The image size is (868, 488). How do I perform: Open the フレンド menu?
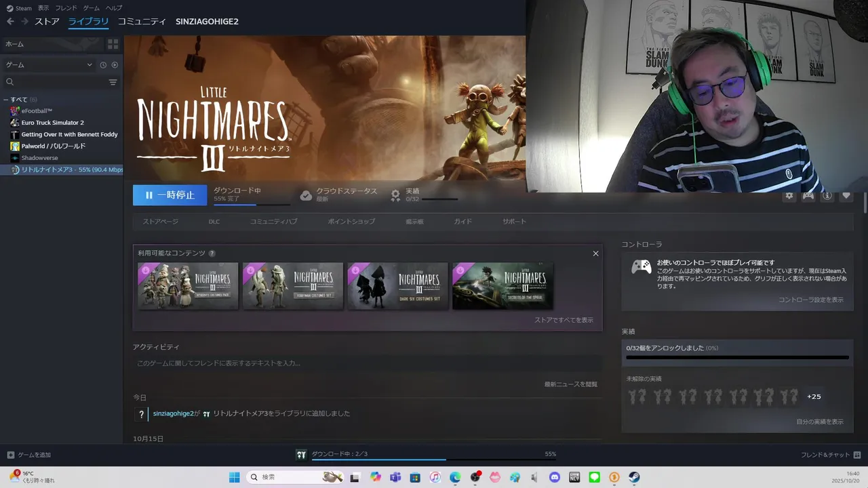pos(66,8)
